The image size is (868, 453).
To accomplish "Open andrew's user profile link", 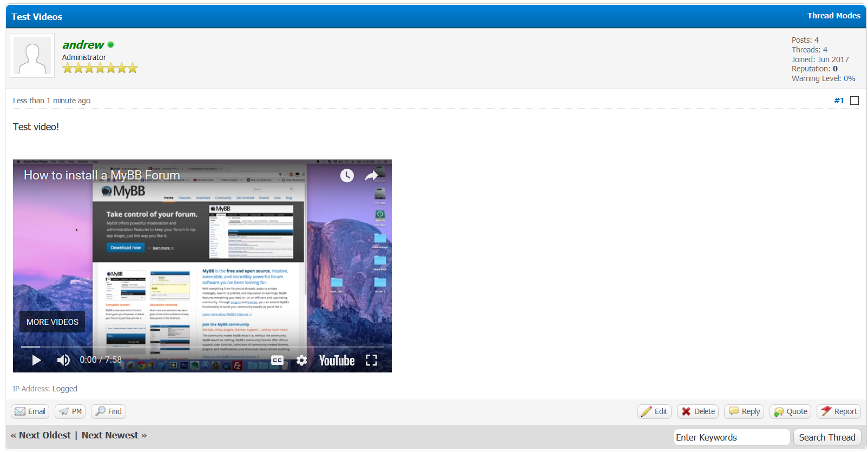I will [x=83, y=45].
